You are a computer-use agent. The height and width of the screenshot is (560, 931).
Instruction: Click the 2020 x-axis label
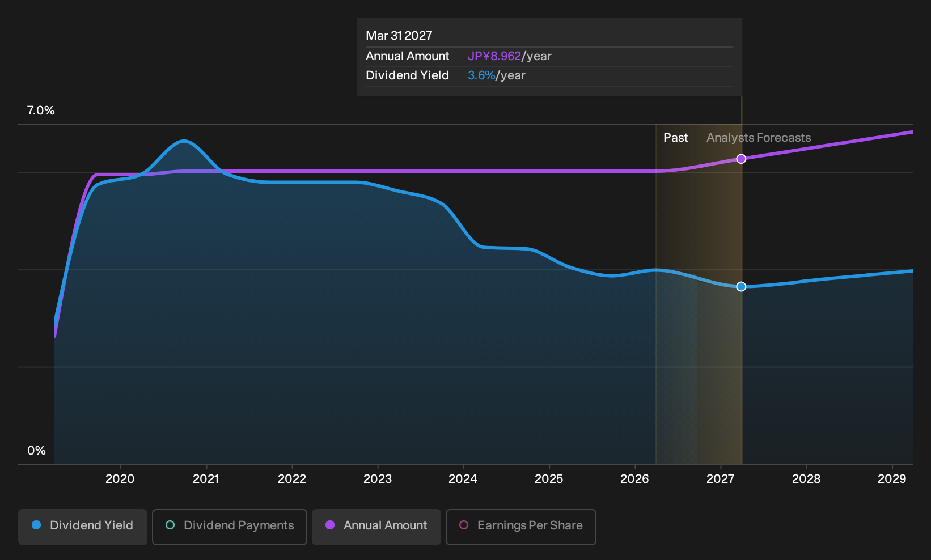click(x=120, y=479)
